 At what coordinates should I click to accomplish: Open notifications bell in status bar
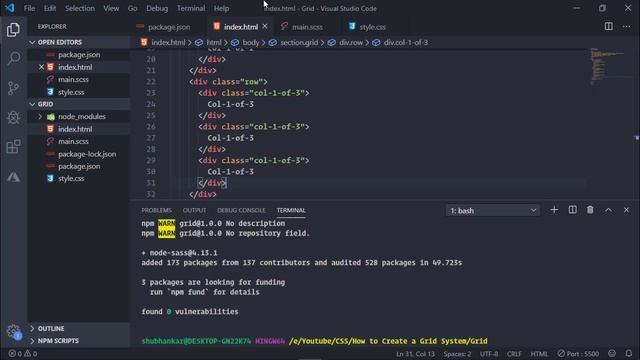click(629, 353)
